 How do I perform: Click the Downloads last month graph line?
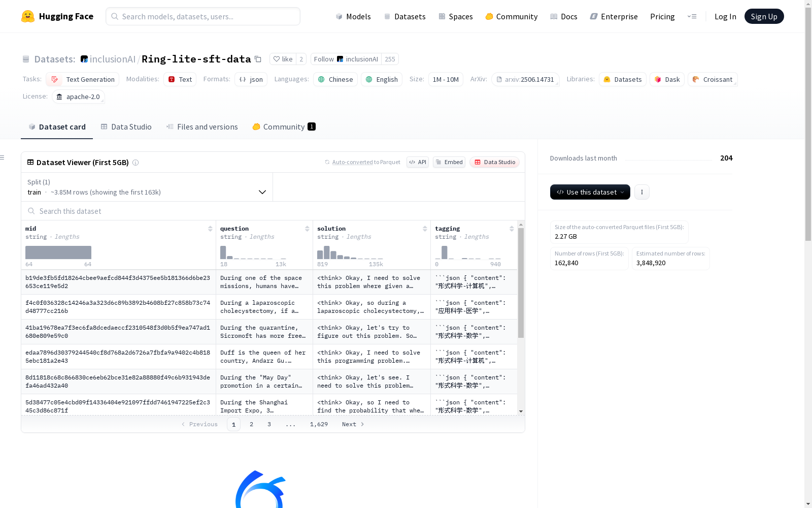coord(669,159)
